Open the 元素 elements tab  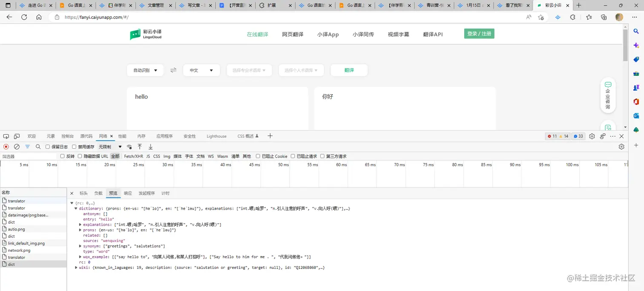(x=51, y=136)
